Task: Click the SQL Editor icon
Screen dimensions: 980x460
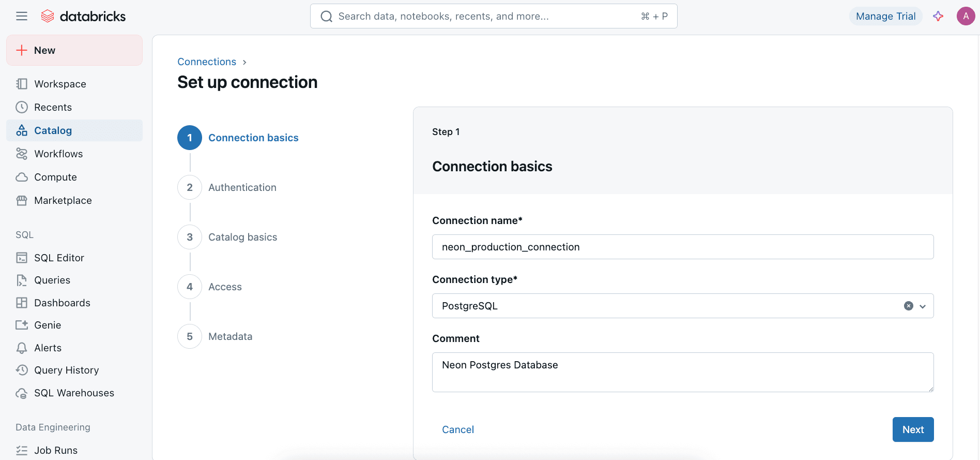Action: click(22, 258)
